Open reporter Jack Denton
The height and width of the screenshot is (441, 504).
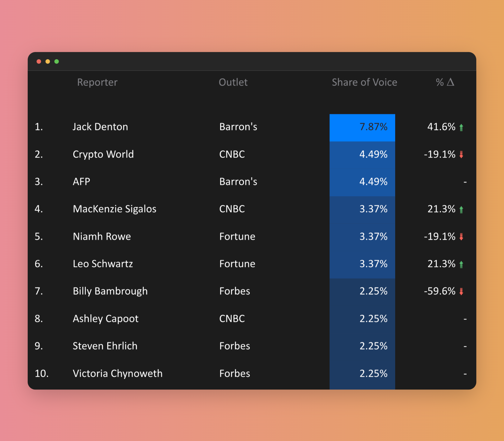[100, 127]
